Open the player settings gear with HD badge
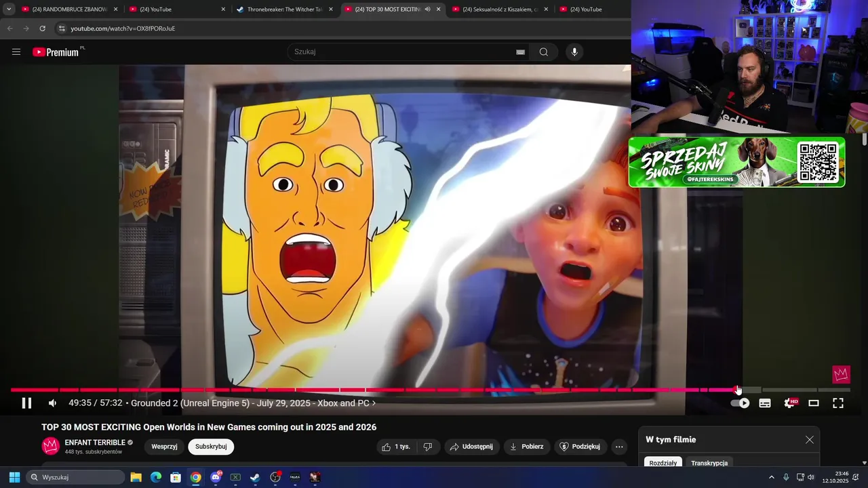This screenshot has width=868, height=488. (x=791, y=403)
